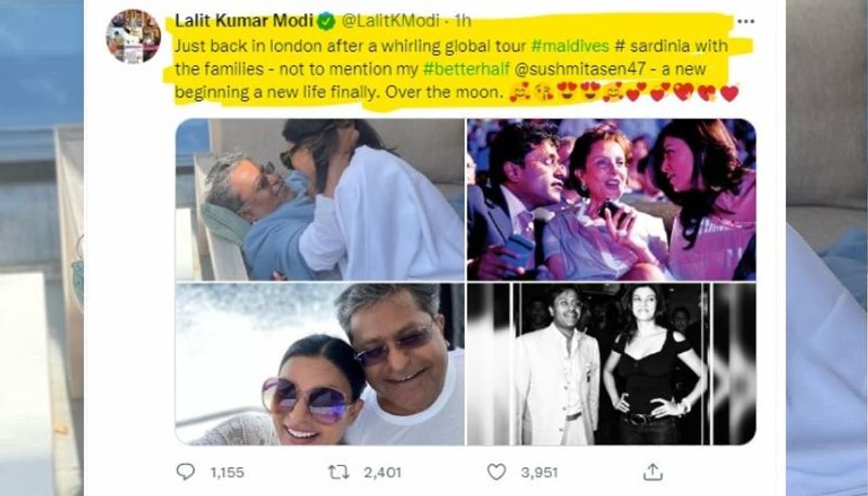Click the Lalit Kumar Modi display name
The image size is (868, 496).
244,21
